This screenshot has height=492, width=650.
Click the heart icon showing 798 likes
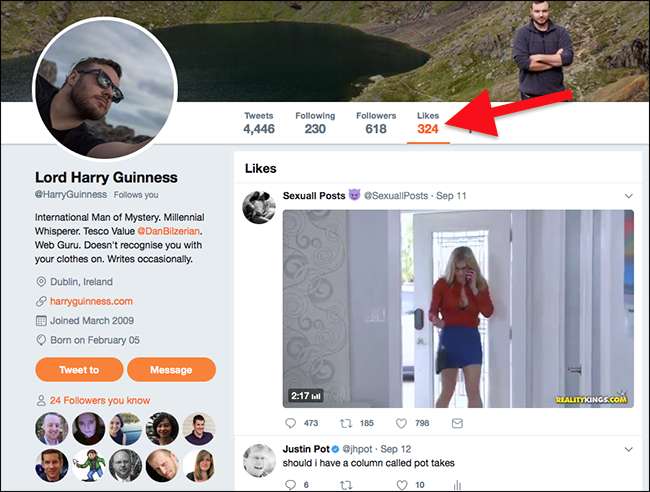pos(401,423)
